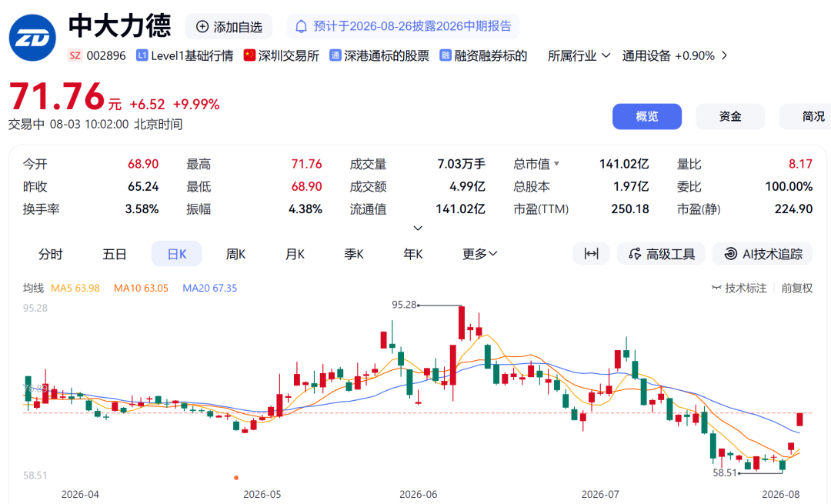Viewport: 831px width, 504px height.
Task: Click the 市盈(TTM) value 250.18
Action: click(629, 209)
